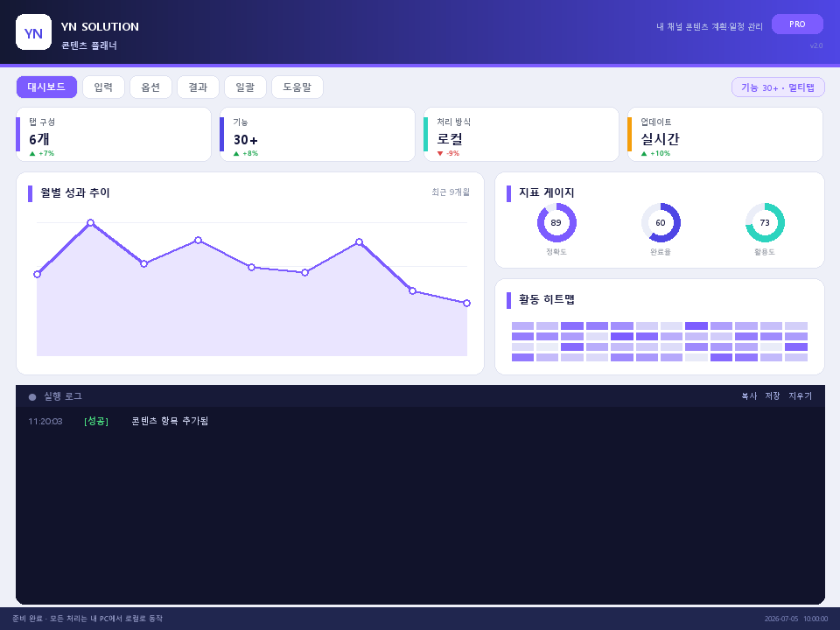The width and height of the screenshot is (840, 630).
Task: Click the 준비 완료 status bar message
Action: 87,619
